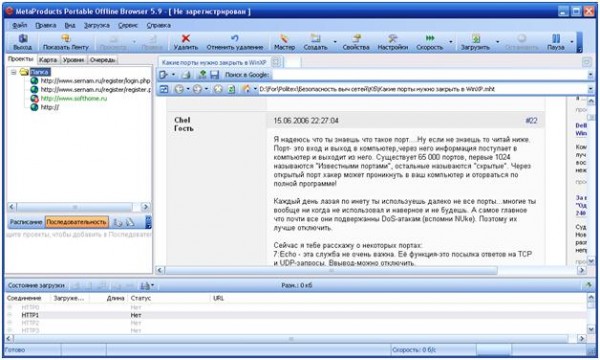
Task: Click the export icon next to the printer
Action: pos(202,75)
